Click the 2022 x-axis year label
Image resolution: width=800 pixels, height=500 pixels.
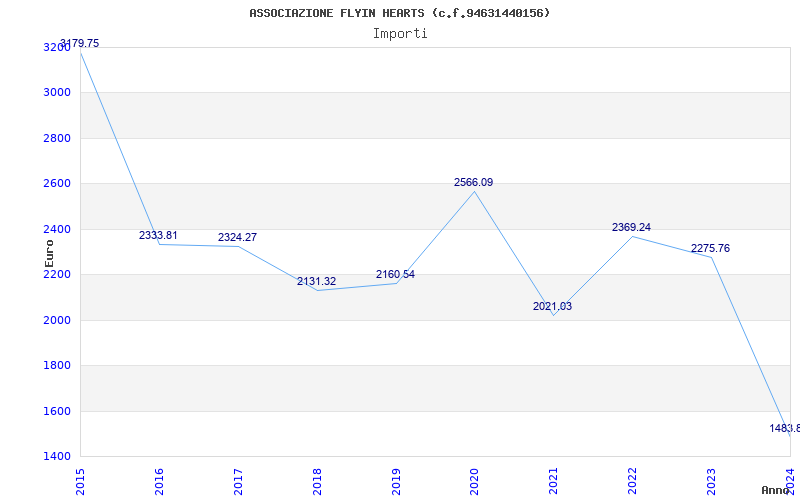coord(633,481)
